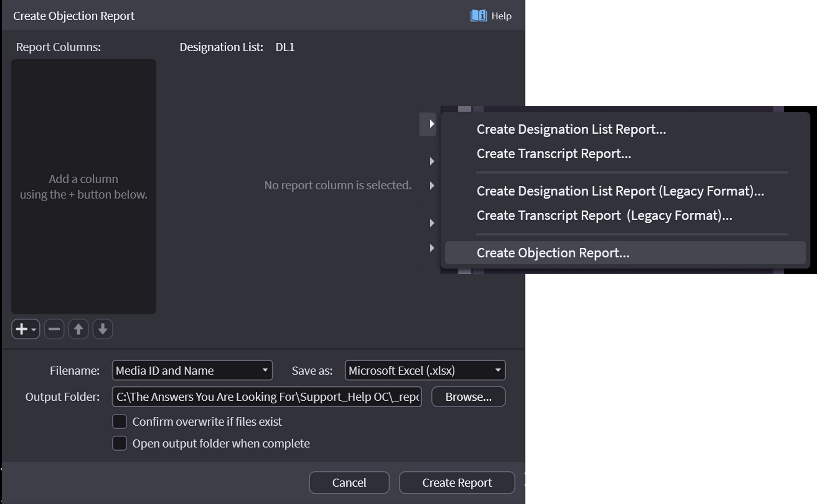Click the third submenu arrow

pos(432,185)
